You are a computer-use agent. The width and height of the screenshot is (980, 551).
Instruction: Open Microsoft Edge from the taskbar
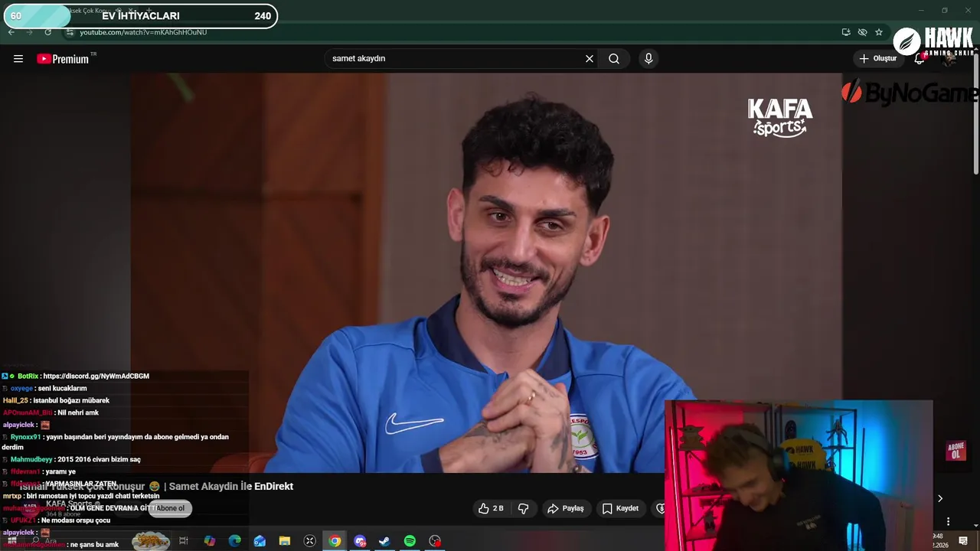(x=234, y=541)
